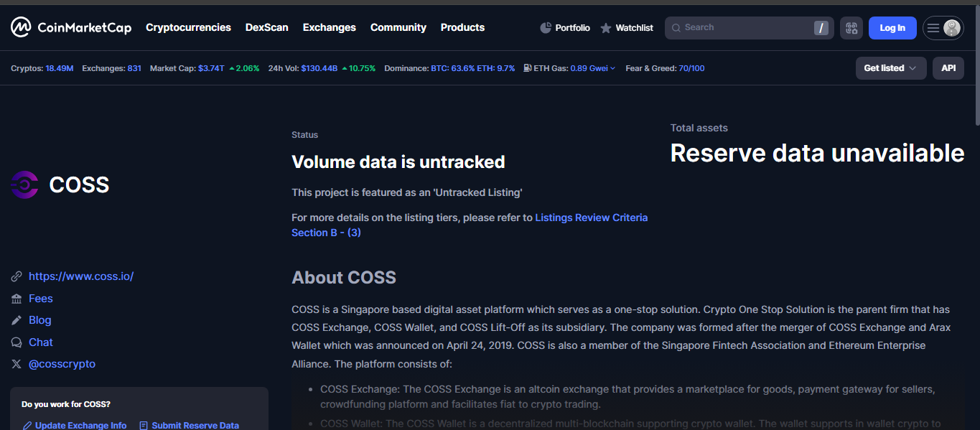This screenshot has width=980, height=430.
Task: Click the Chat speech bubble icon
Action: 17,342
